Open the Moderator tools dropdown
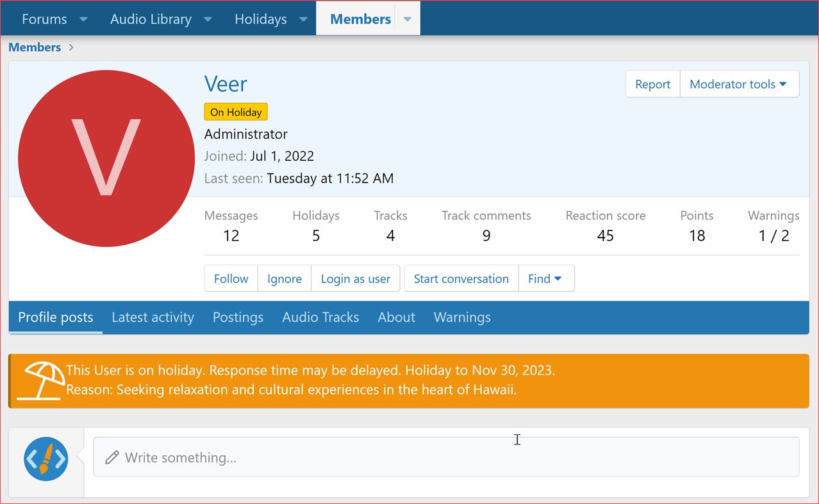Viewport: 819px width, 504px height. point(738,84)
